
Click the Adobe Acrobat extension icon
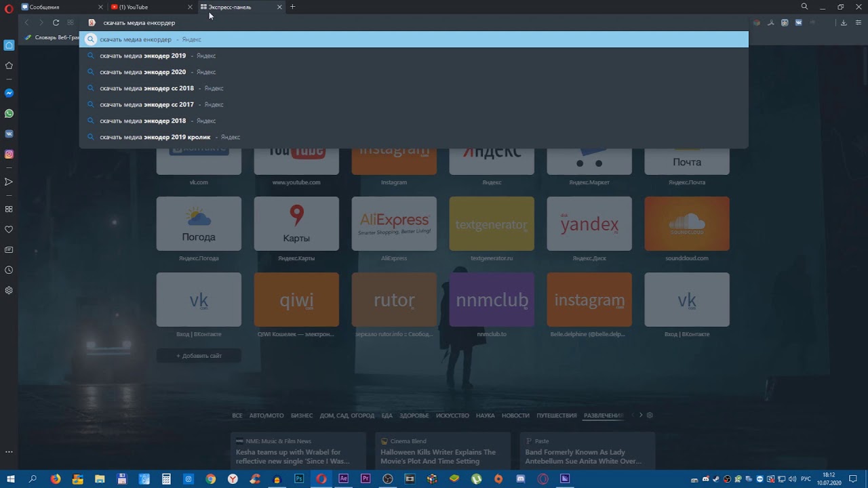click(771, 22)
